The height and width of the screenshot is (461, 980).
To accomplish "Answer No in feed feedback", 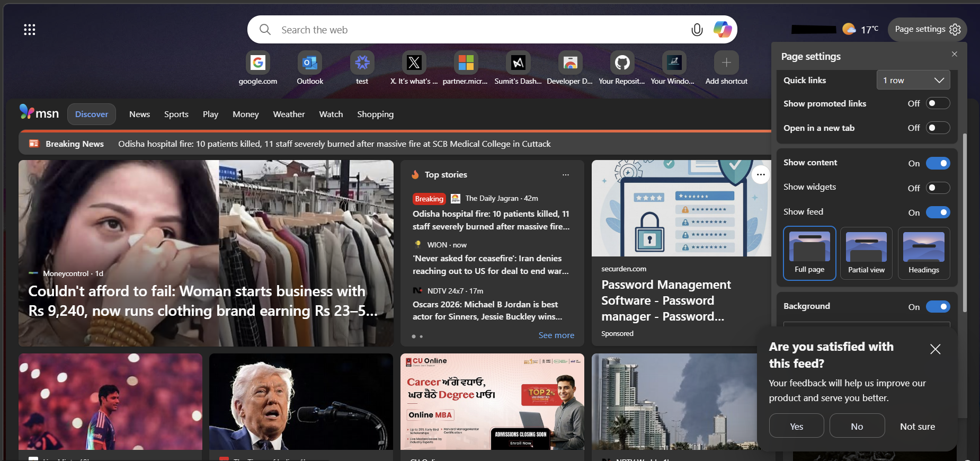I will pyautogui.click(x=857, y=425).
